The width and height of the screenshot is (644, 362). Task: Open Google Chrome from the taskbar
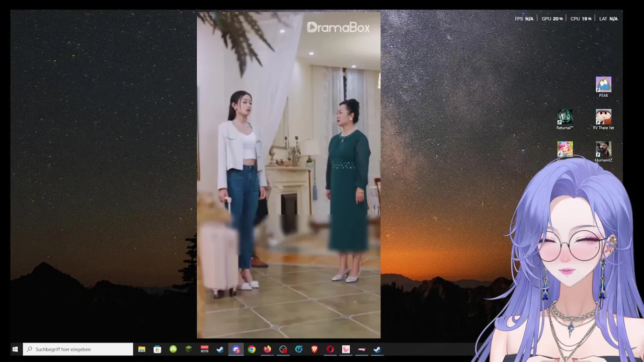pos(252,349)
